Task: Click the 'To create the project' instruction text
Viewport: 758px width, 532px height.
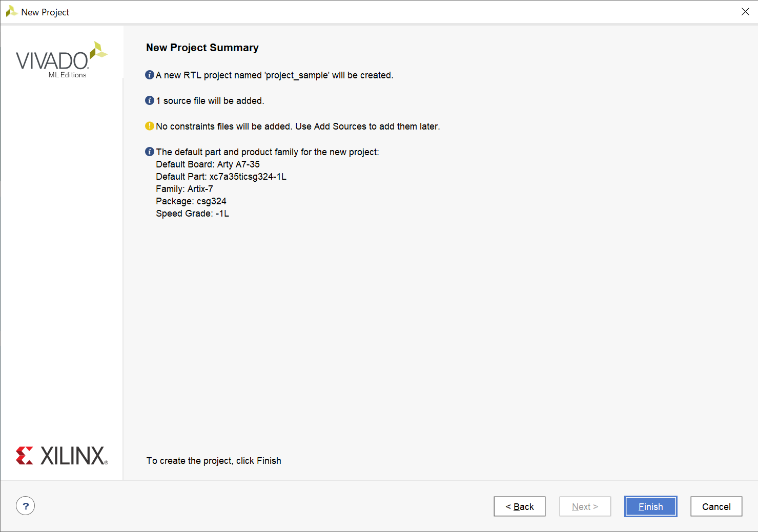Action: pyautogui.click(x=214, y=461)
